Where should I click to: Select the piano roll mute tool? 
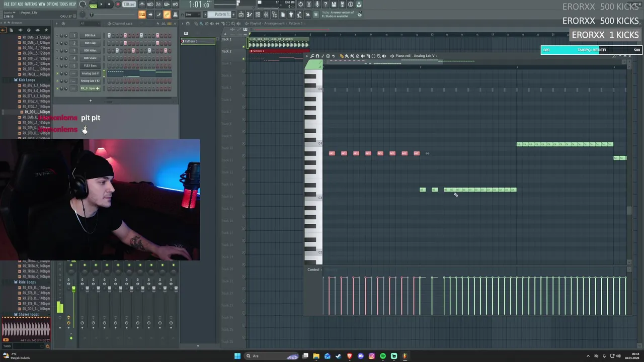[x=363, y=56]
